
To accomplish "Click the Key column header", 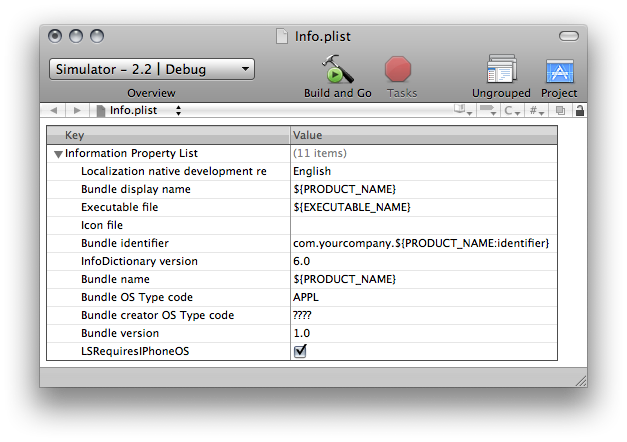I will pos(168,135).
